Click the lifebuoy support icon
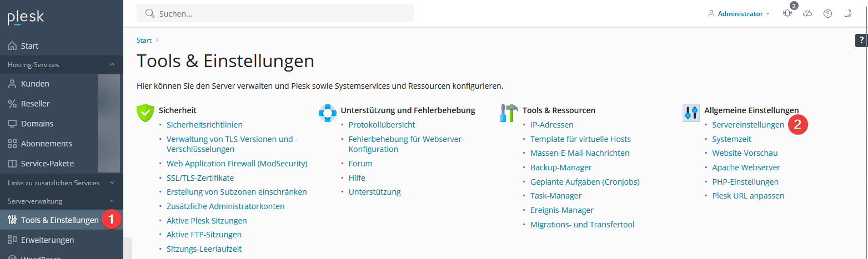The image size is (868, 259). (327, 113)
